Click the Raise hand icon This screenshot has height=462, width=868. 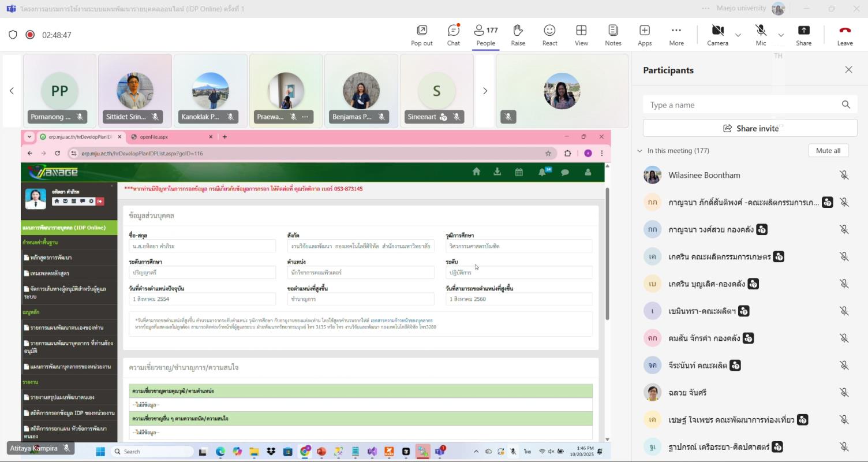coord(518,35)
